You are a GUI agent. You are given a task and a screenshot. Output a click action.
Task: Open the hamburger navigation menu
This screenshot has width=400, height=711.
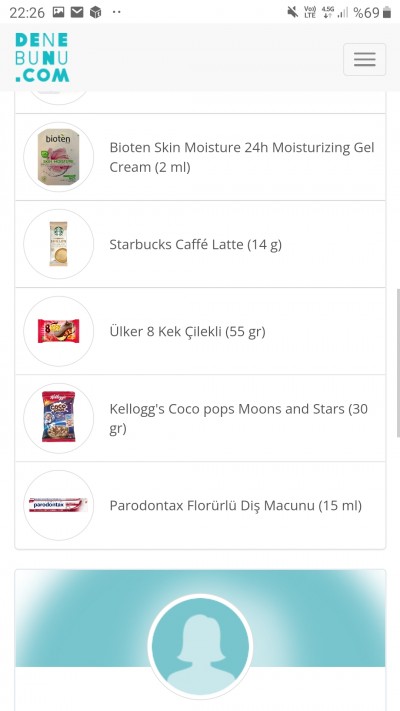pos(364,59)
